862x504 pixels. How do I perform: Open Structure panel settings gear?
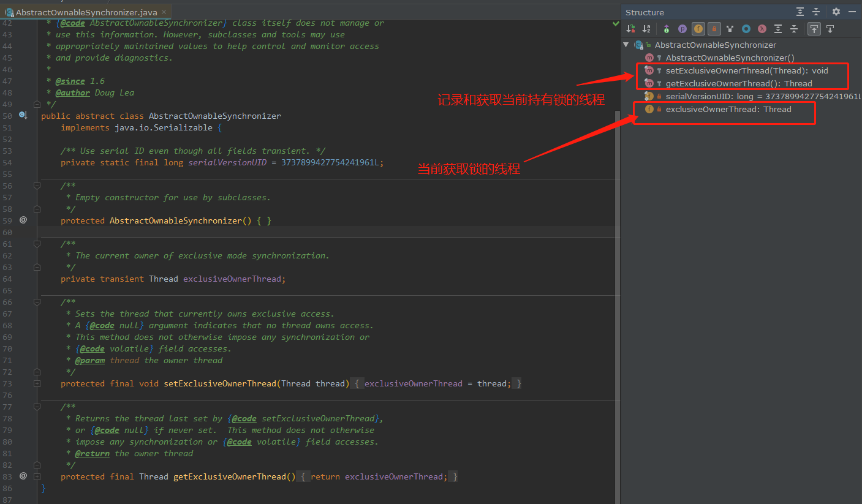point(836,12)
